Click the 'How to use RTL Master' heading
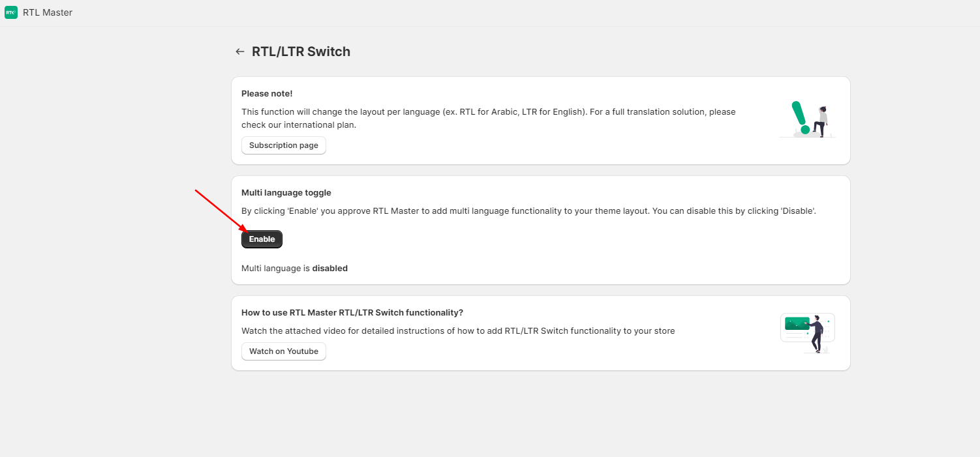The height and width of the screenshot is (457, 980). click(352, 313)
